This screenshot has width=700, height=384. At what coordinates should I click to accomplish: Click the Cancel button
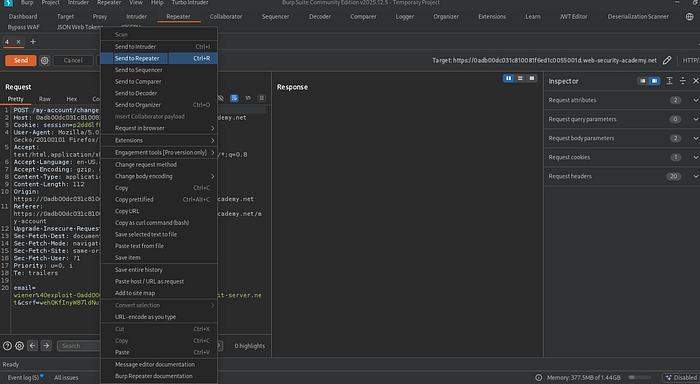coord(73,60)
